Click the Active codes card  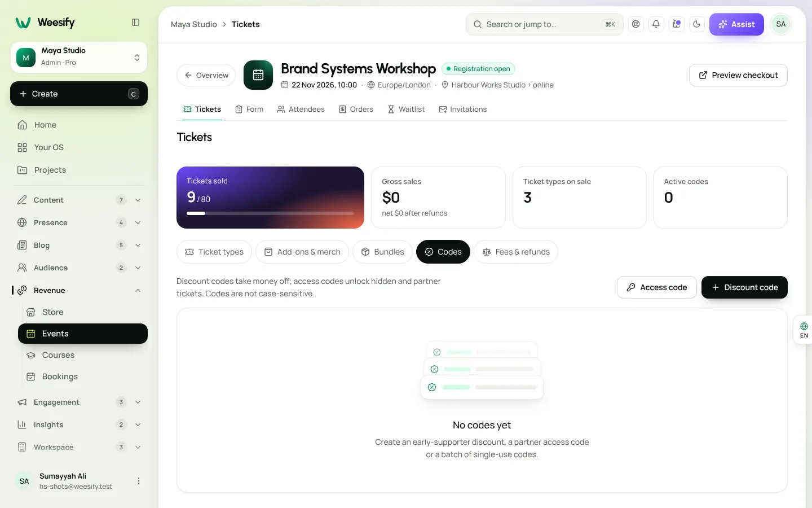pos(720,198)
